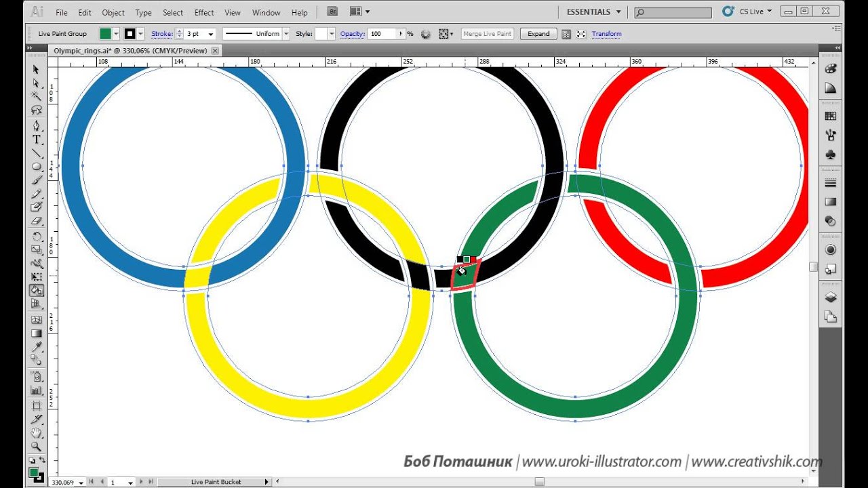
Task: Open the Effect menu
Action: 204,12
